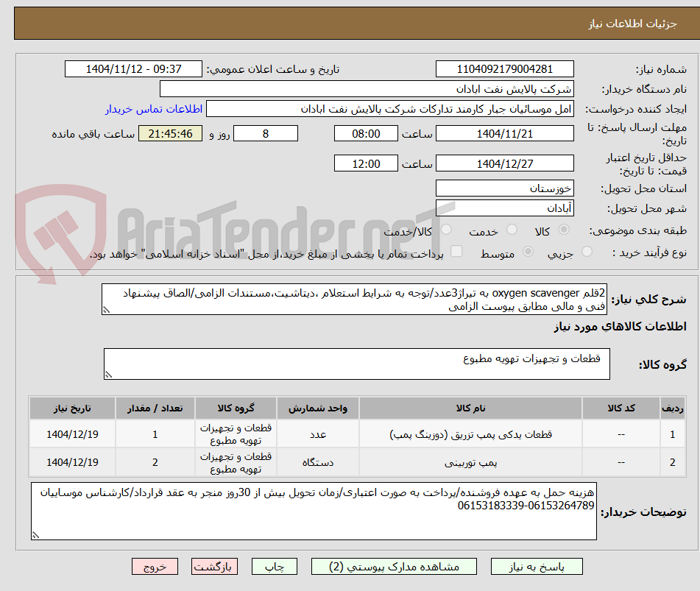The image size is (700, 591).
Task: Click quantity cell '1' in row 1
Action: click(x=155, y=434)
